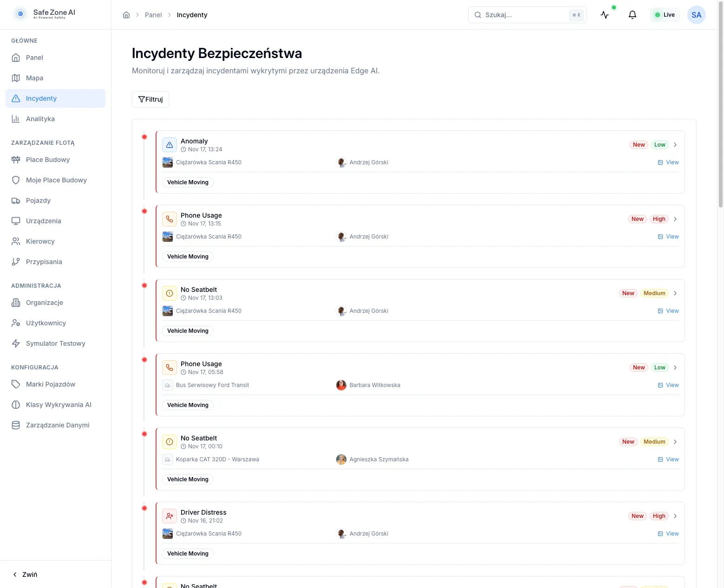The width and height of the screenshot is (724, 588).
Task: Expand the No Seatbelt 13:03 incident chevron
Action: [x=675, y=293]
